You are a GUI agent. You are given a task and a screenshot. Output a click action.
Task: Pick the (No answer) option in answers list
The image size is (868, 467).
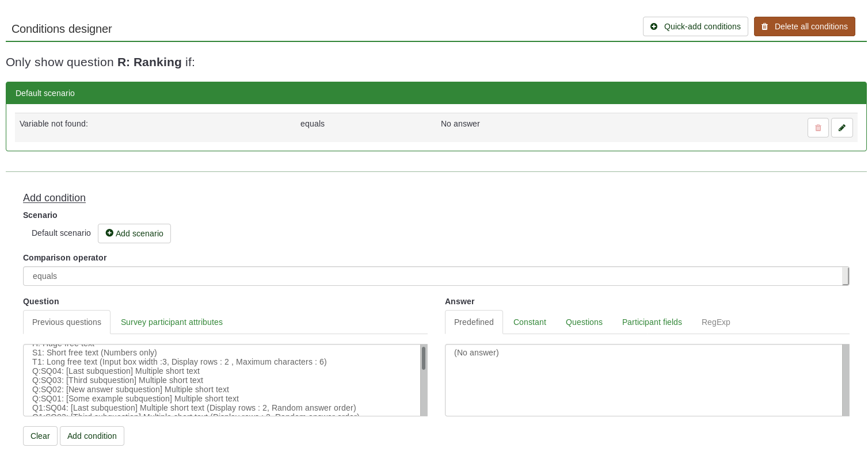coord(477,353)
